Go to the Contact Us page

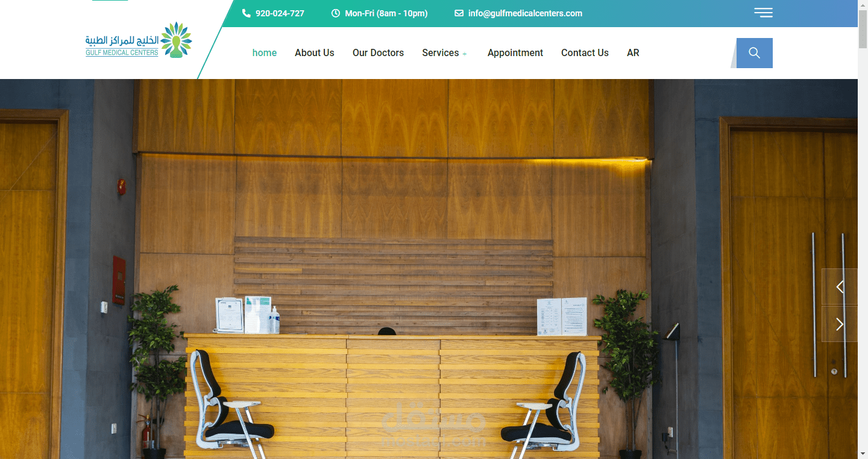click(585, 53)
